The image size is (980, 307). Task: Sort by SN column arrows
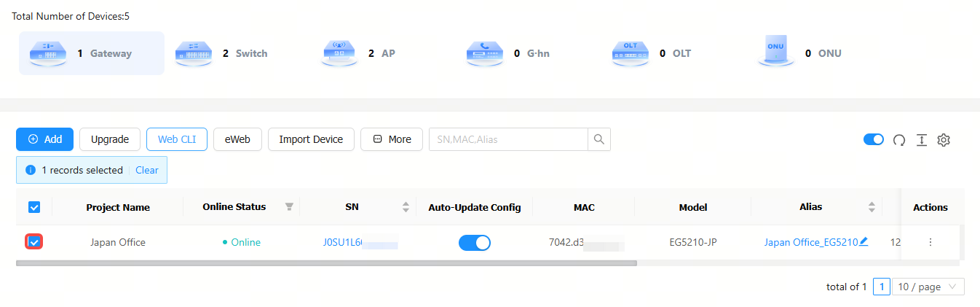tap(406, 207)
